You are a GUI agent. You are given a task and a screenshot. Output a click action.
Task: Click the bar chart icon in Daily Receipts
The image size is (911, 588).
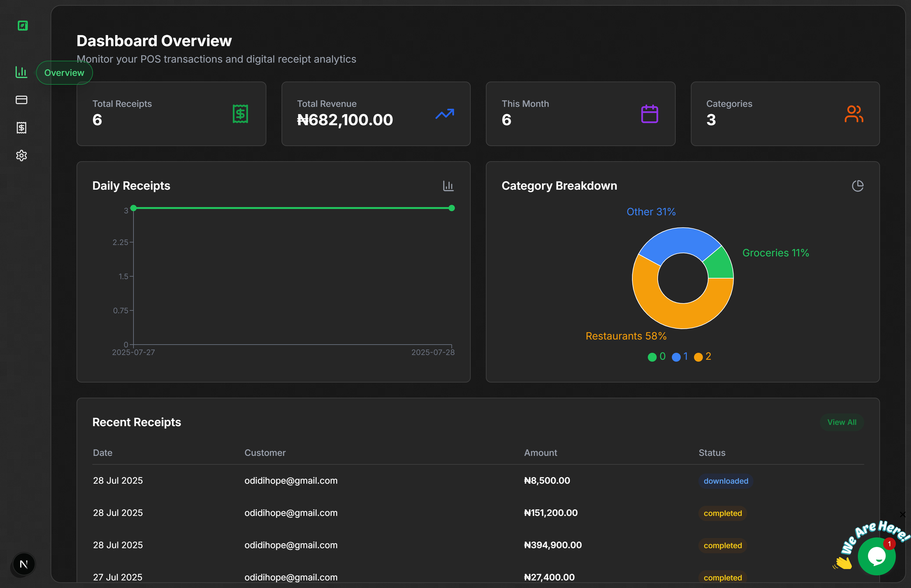point(448,186)
